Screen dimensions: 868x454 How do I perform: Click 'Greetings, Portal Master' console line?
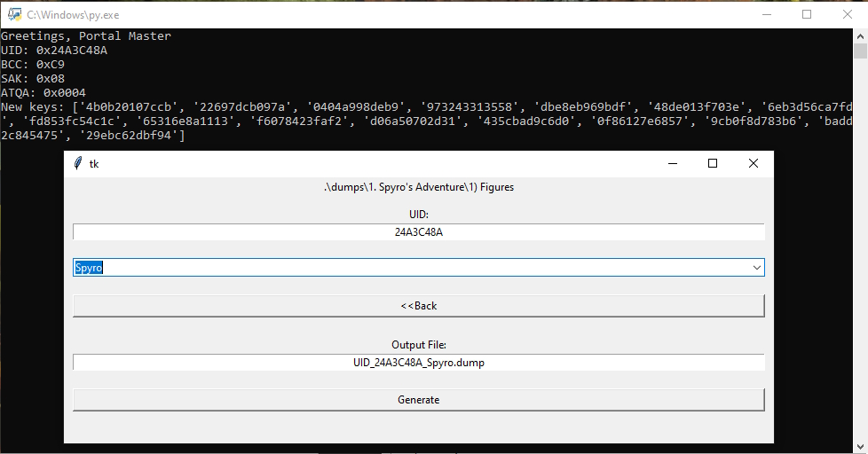(x=86, y=36)
